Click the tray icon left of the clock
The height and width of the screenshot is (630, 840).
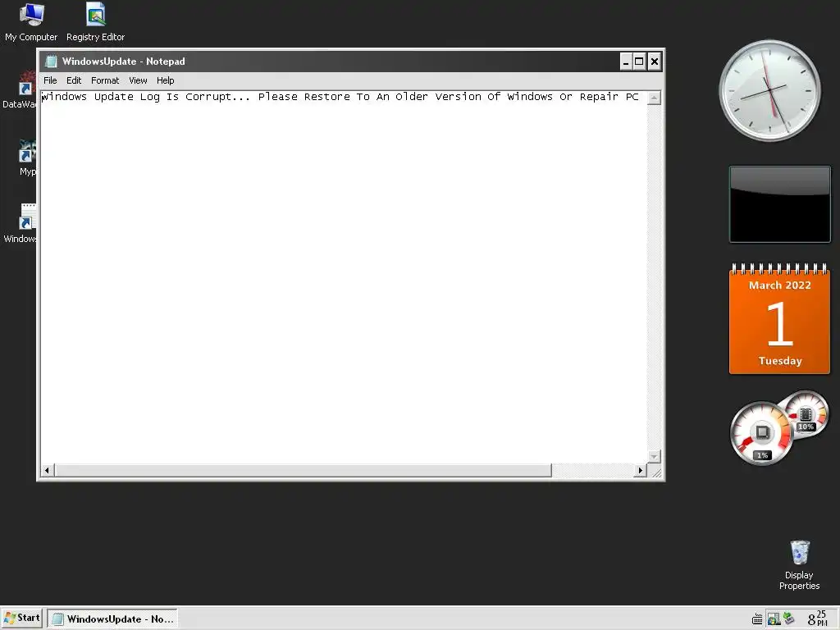point(788,619)
